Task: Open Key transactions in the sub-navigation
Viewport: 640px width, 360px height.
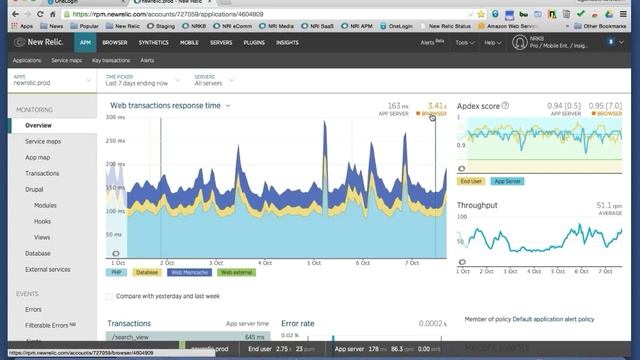Action: [111, 60]
